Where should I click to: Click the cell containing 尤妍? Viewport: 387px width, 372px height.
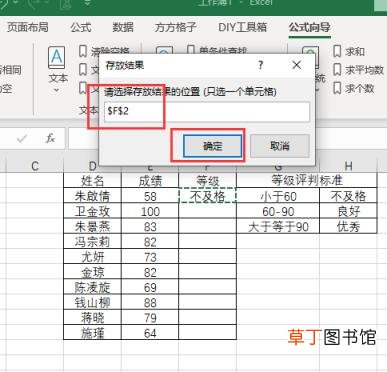tap(92, 257)
